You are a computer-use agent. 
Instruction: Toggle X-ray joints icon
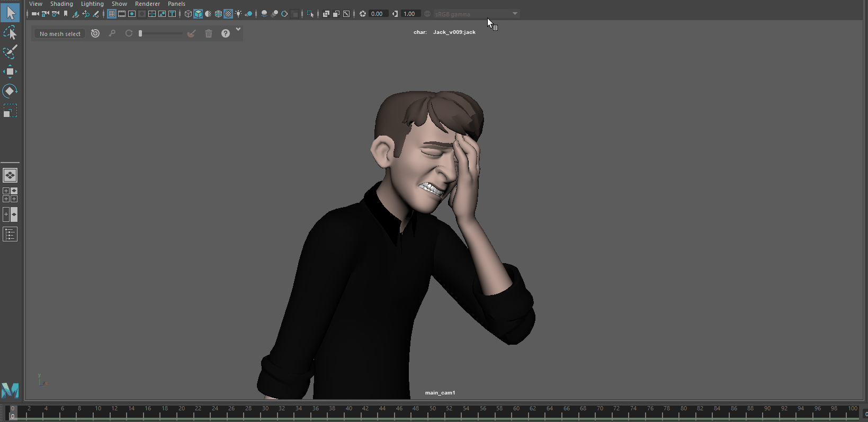point(346,14)
